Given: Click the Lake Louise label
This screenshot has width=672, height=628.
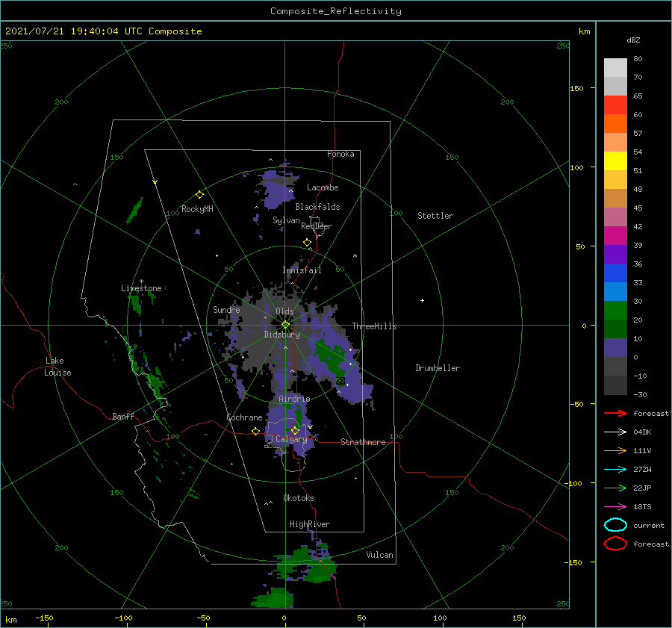Looking at the screenshot, I should click(x=57, y=367).
